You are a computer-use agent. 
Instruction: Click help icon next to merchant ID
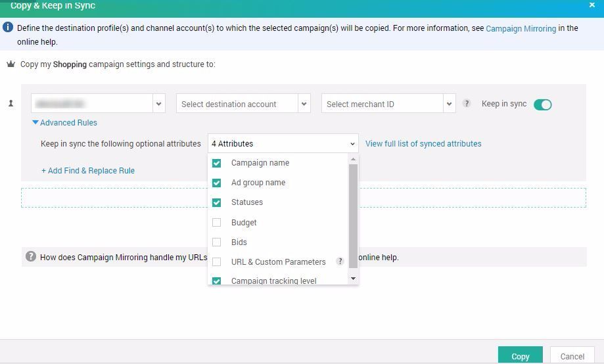coord(467,103)
